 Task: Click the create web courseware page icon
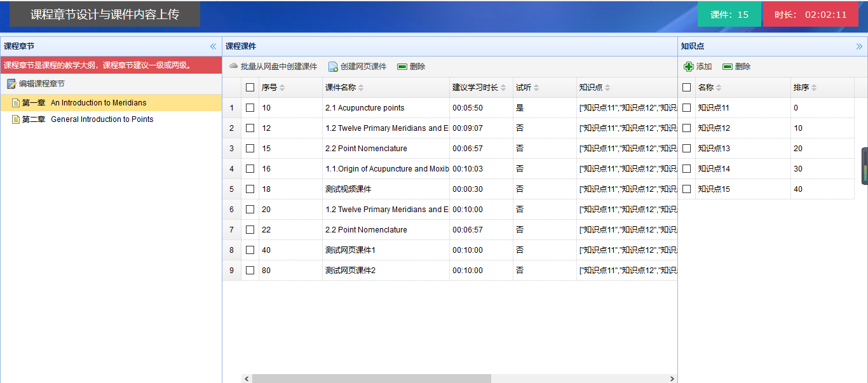[x=333, y=67]
